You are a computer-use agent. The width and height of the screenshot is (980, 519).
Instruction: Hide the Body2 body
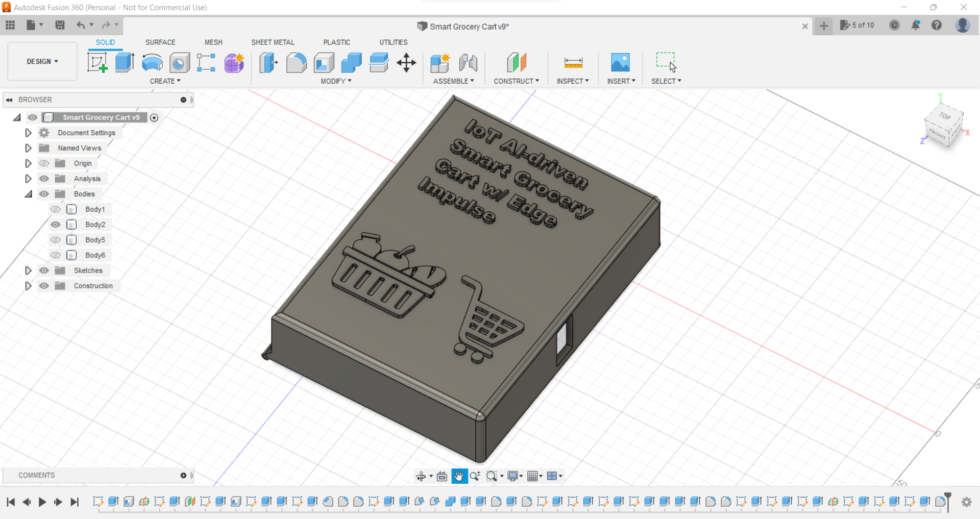click(55, 225)
